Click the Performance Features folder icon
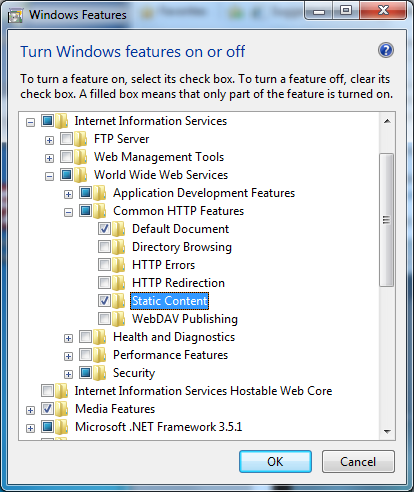 (x=100, y=355)
